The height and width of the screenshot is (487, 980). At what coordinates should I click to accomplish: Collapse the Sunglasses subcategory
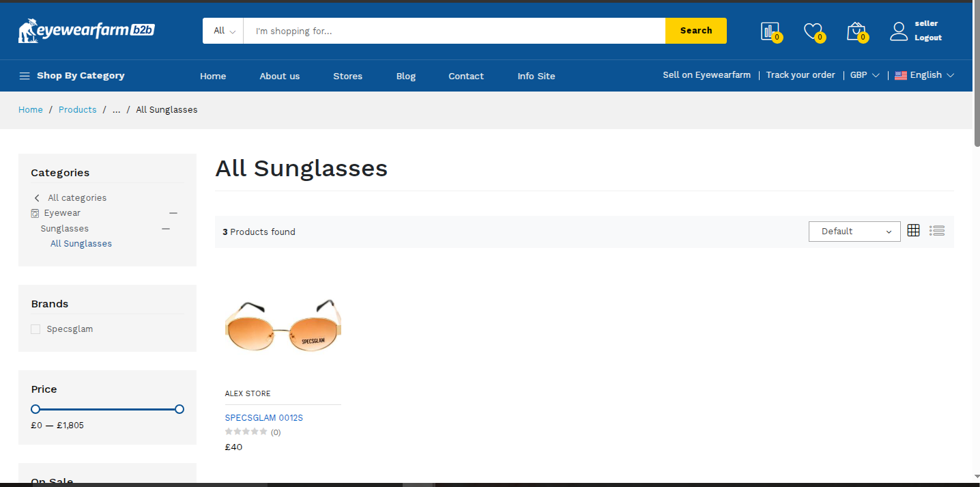pos(166,229)
